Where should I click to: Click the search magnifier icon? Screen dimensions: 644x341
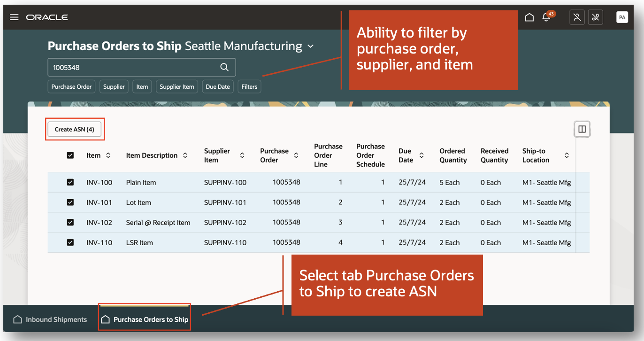click(x=224, y=67)
